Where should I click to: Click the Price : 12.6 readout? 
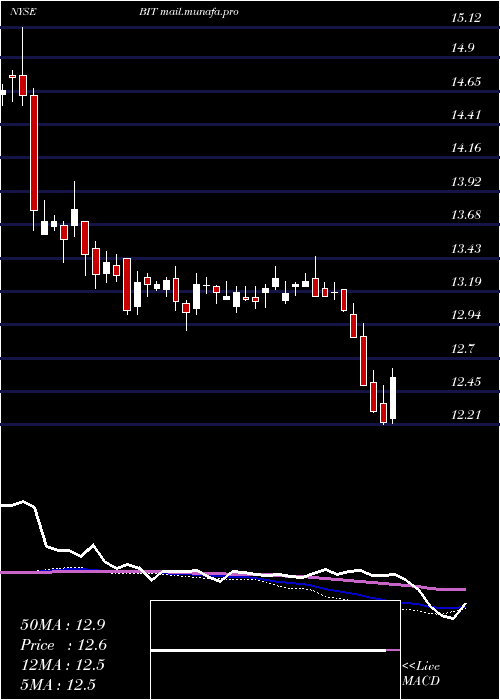coord(64,645)
